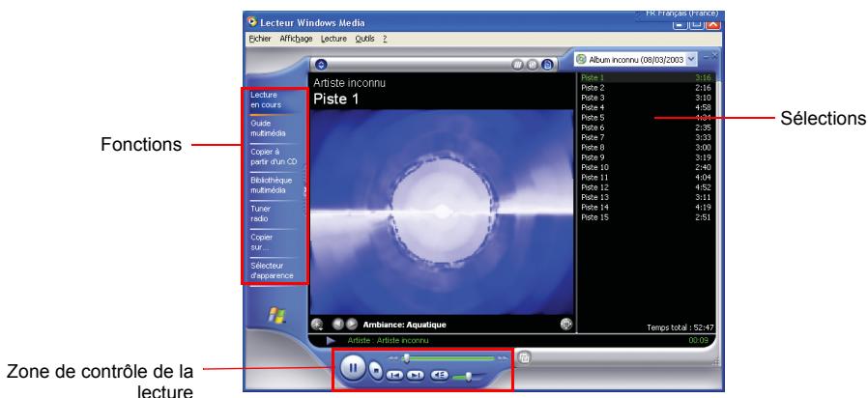Screen dimensions: 868x398
Task: Go to Copier à partir d'un CD
Action: (270, 156)
